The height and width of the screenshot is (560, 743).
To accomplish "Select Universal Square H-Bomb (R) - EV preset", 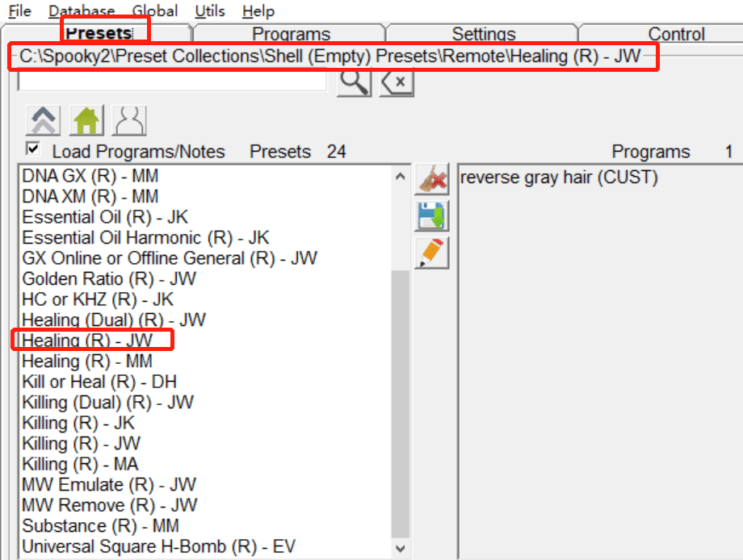I will [x=158, y=546].
